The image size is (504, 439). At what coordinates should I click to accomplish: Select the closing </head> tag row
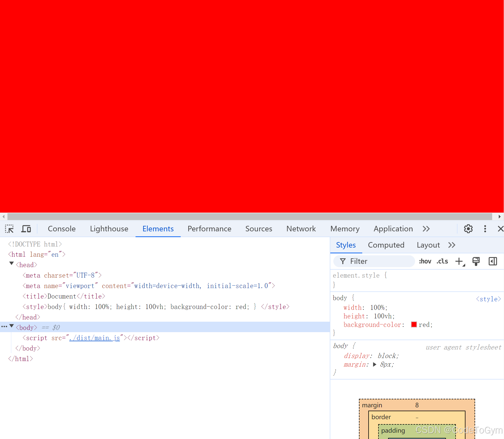pyautogui.click(x=28, y=317)
